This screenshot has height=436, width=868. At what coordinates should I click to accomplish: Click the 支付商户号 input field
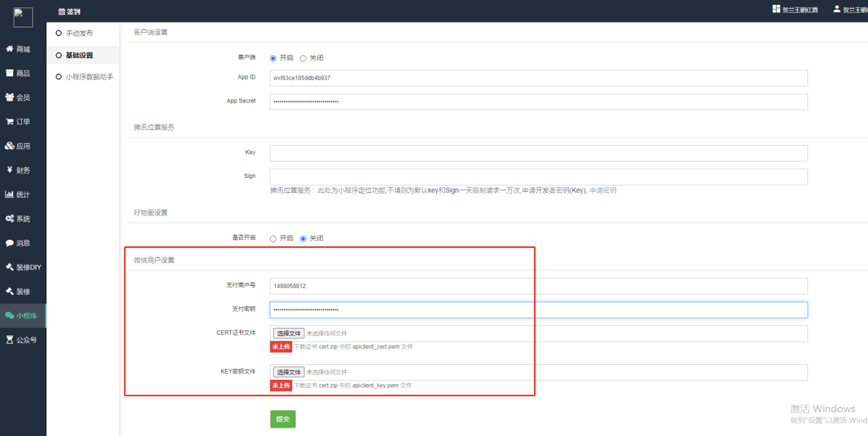pyautogui.click(x=538, y=286)
